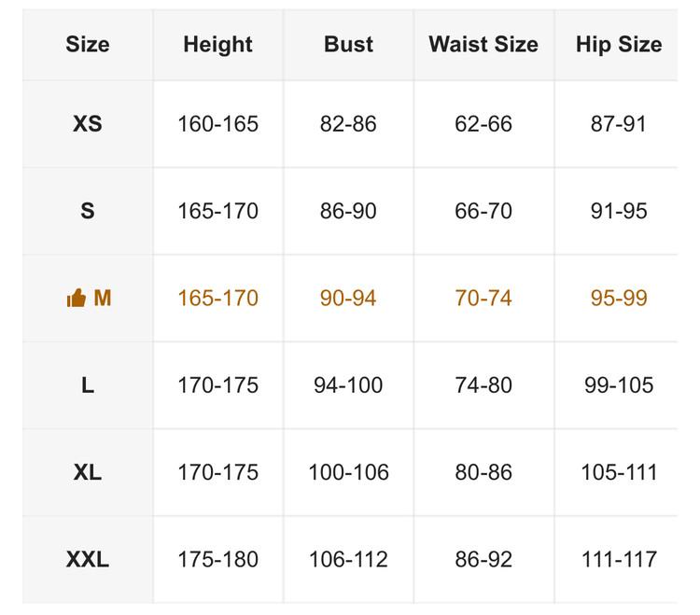Select the S size row label
Viewport: 700px width, 615px height.
[87, 211]
